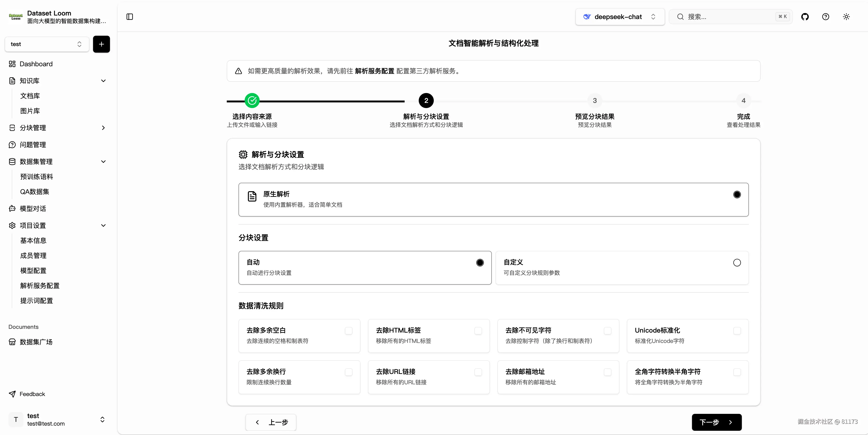Click the Feedback paper-plane icon
868x435 pixels.
tap(12, 394)
